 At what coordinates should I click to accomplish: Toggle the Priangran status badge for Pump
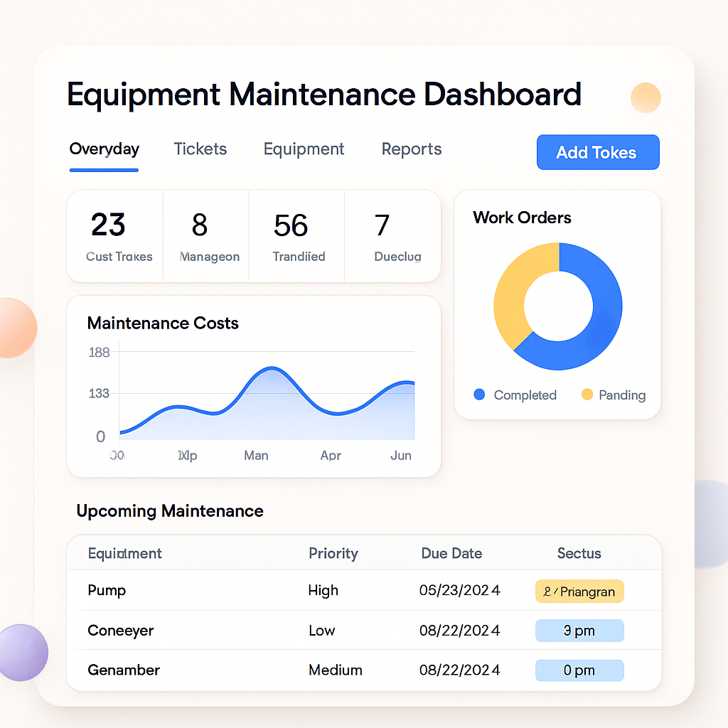(x=579, y=591)
